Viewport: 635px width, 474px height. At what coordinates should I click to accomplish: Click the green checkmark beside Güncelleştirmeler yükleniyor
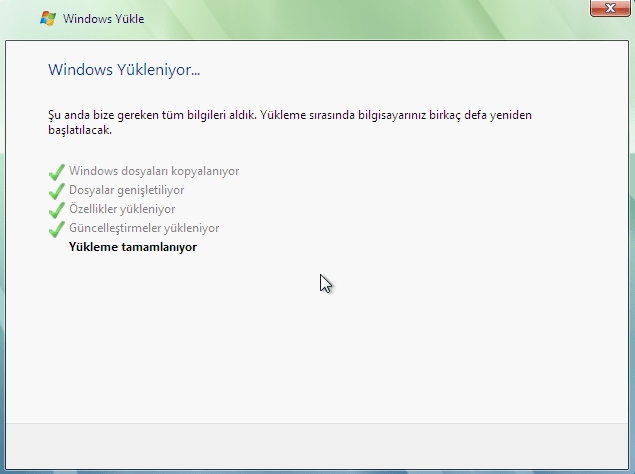coord(57,229)
